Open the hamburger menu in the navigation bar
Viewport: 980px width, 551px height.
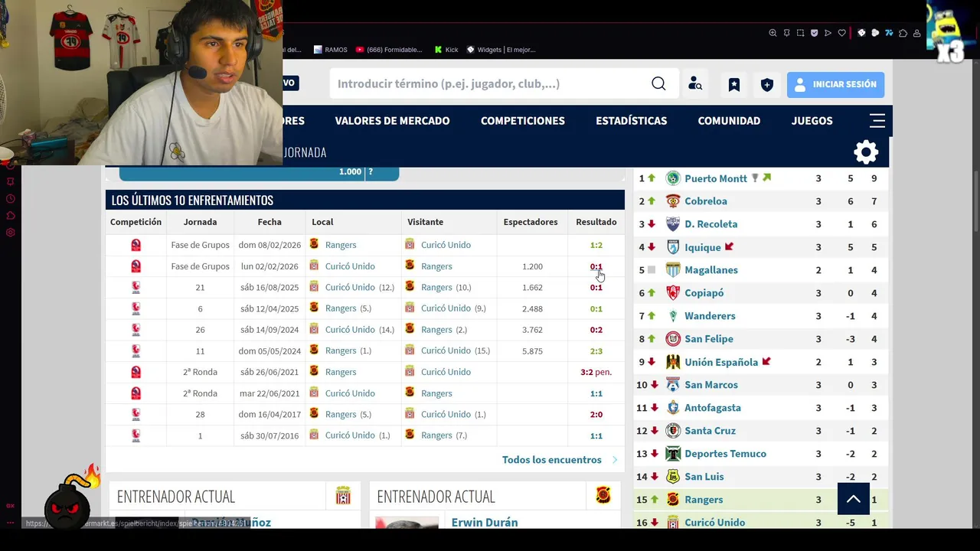click(877, 121)
